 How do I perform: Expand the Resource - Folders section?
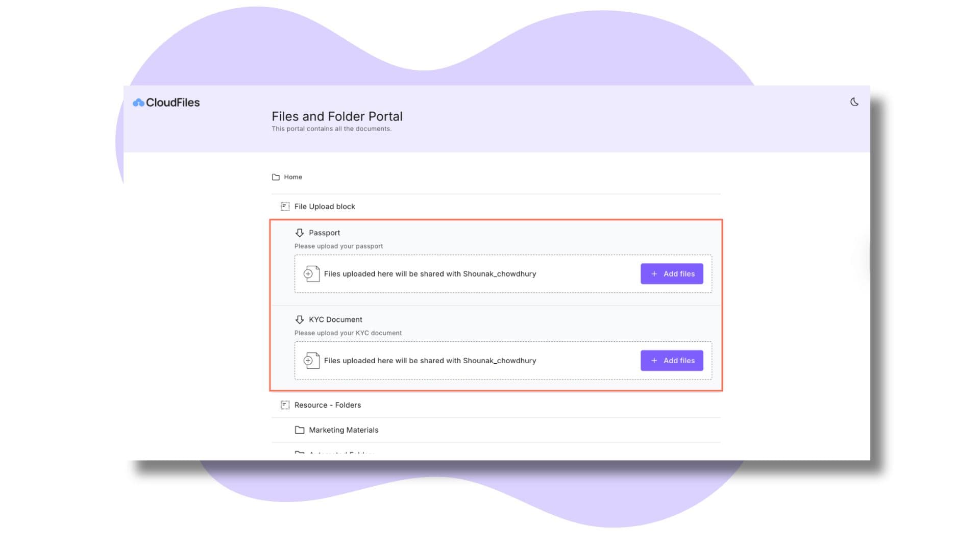327,405
